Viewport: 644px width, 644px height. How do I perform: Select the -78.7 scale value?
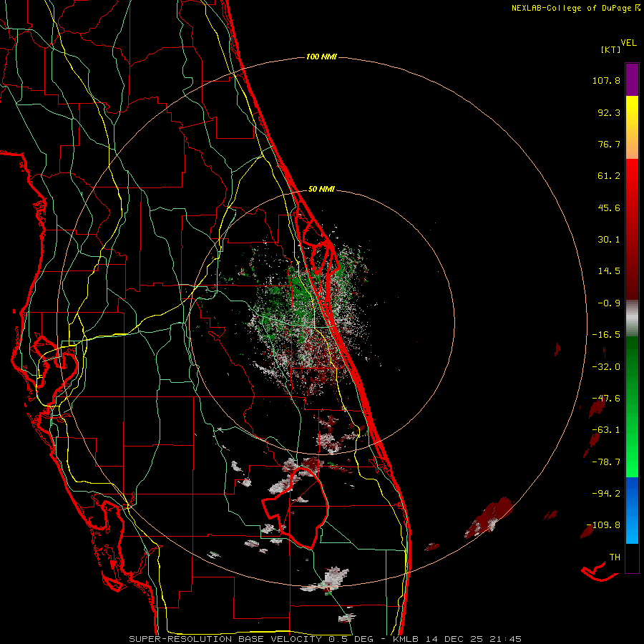(x=606, y=462)
